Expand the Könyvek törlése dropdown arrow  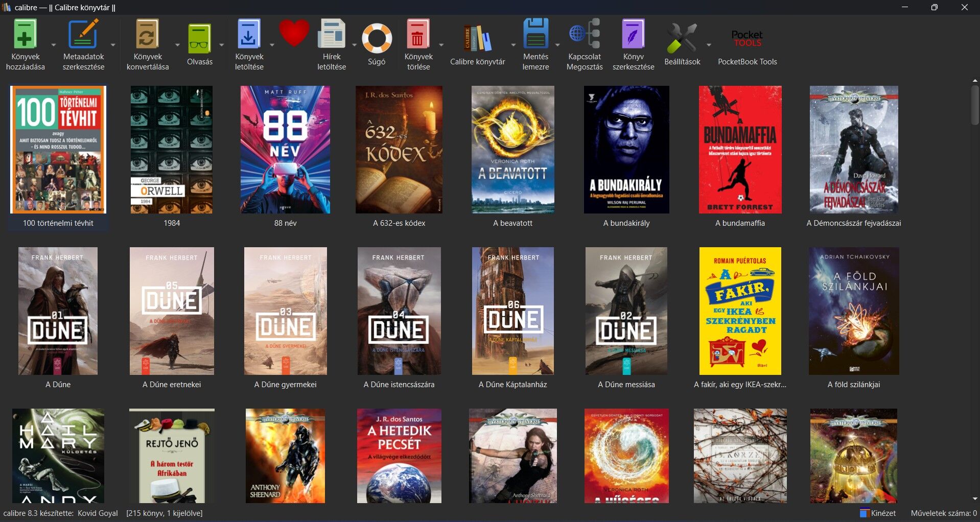(x=441, y=45)
